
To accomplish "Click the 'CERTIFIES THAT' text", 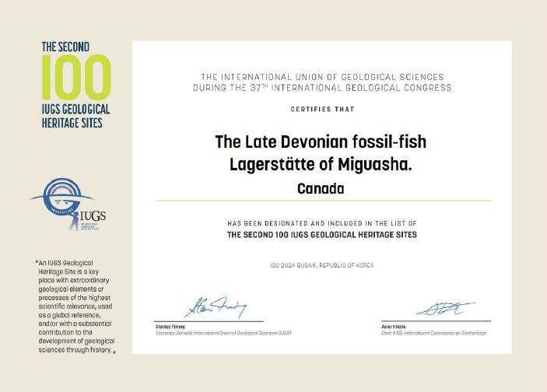I will pyautogui.click(x=322, y=109).
